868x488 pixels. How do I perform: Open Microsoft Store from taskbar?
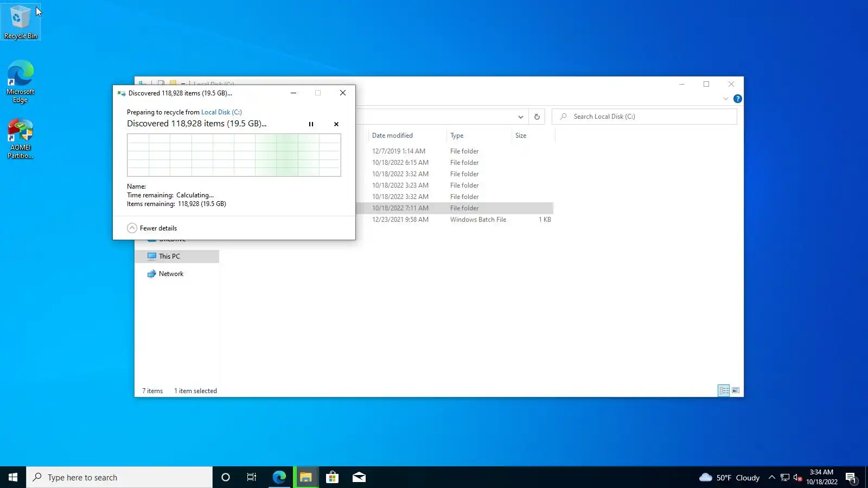tap(332, 477)
